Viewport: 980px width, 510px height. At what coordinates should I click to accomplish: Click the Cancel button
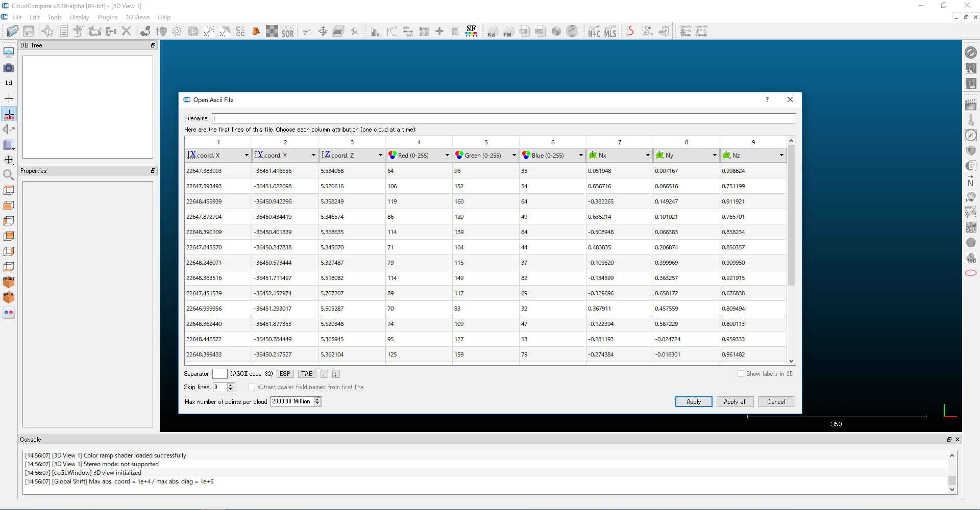point(776,402)
